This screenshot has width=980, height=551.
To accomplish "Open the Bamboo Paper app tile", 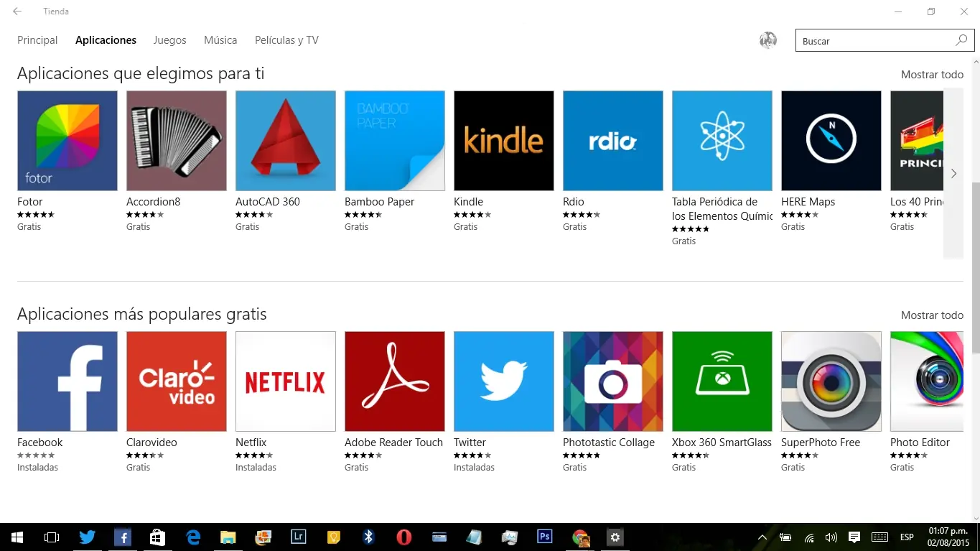I will 395,141.
